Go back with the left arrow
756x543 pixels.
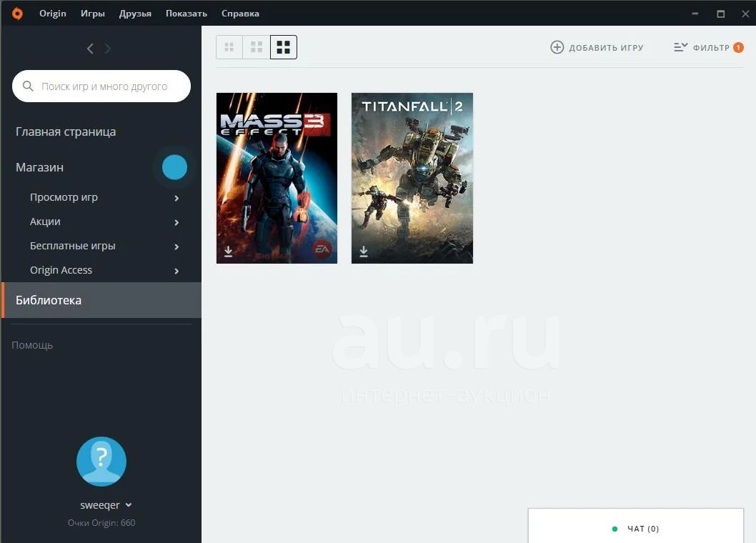pos(90,48)
